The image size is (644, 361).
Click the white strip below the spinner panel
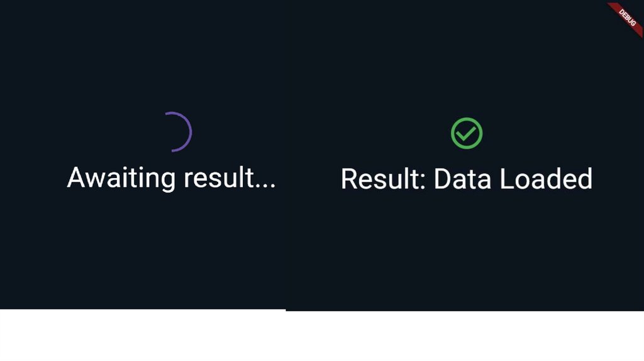[x=143, y=335]
